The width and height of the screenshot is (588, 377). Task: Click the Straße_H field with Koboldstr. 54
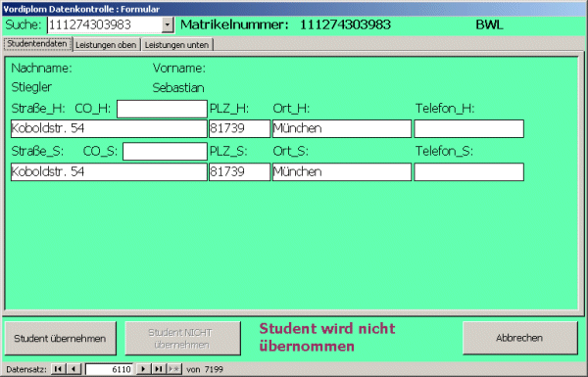pyautogui.click(x=109, y=129)
